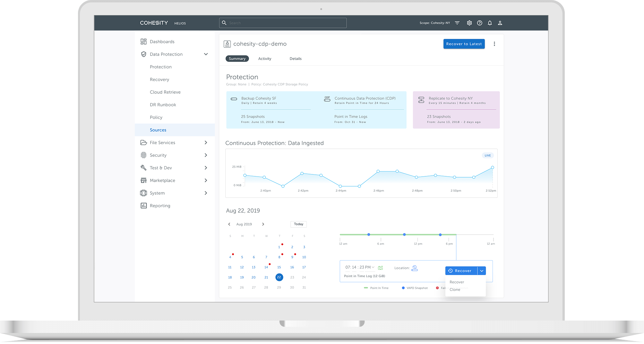Viewport: 644px width, 344px height.
Task: Open DR Runbook in the sidebar
Action: 163,105
